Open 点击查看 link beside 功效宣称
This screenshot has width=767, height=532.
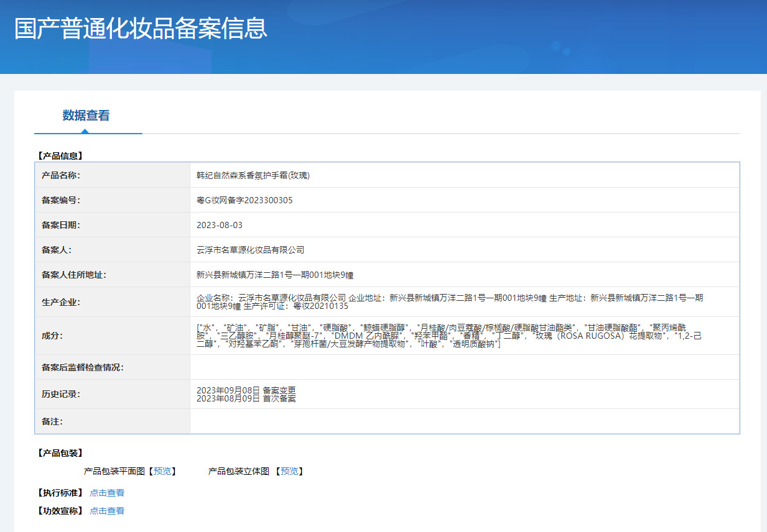pyautogui.click(x=106, y=511)
